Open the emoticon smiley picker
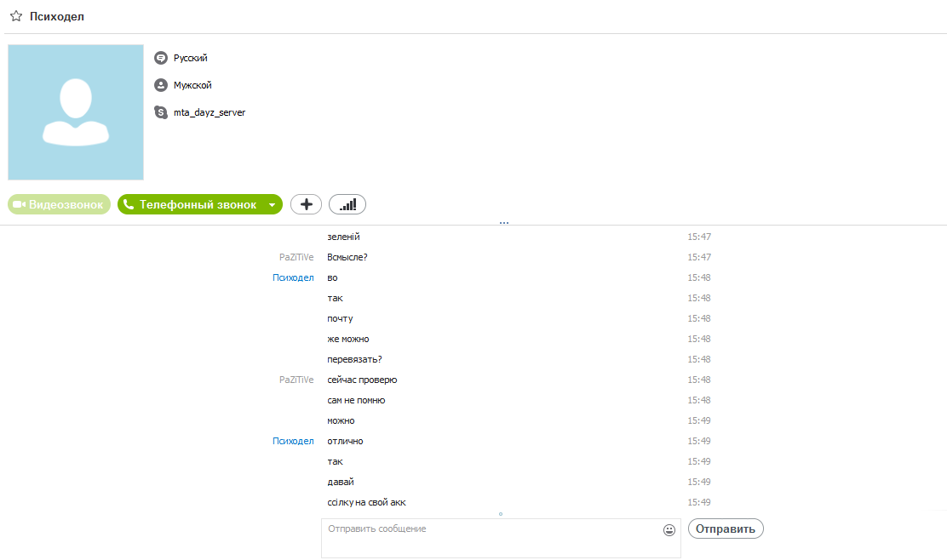The height and width of the screenshot is (560, 947). [x=669, y=530]
